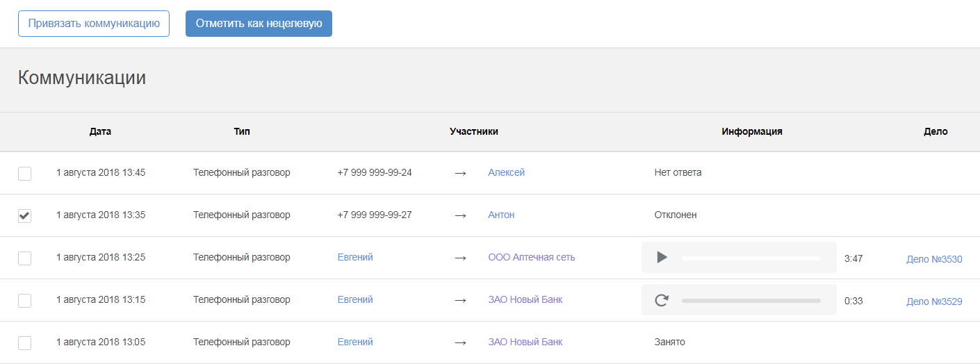Tick checkbox for 13:45 call row
This screenshot has width=980, height=364.
(24, 173)
